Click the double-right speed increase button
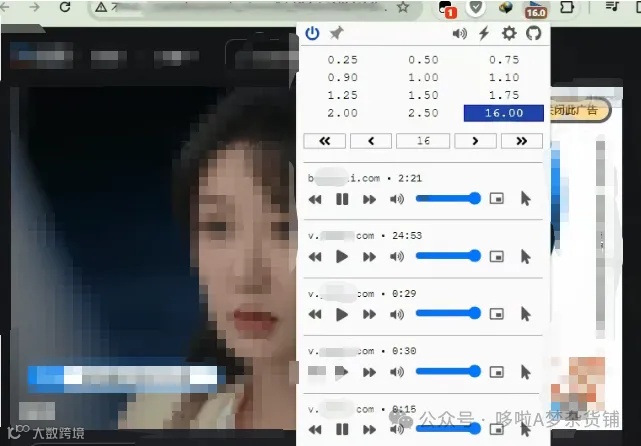Viewport: 641px width, 446px height. point(522,141)
